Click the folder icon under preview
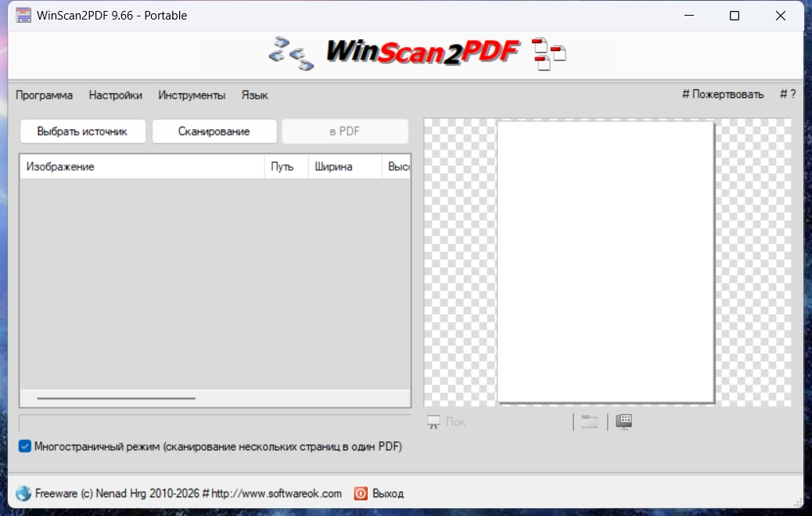 click(x=589, y=421)
